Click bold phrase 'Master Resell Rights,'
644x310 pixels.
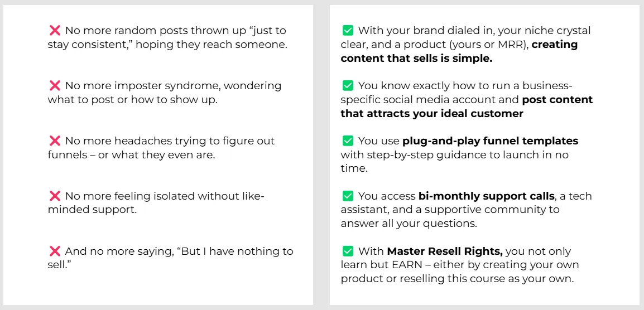(x=445, y=251)
